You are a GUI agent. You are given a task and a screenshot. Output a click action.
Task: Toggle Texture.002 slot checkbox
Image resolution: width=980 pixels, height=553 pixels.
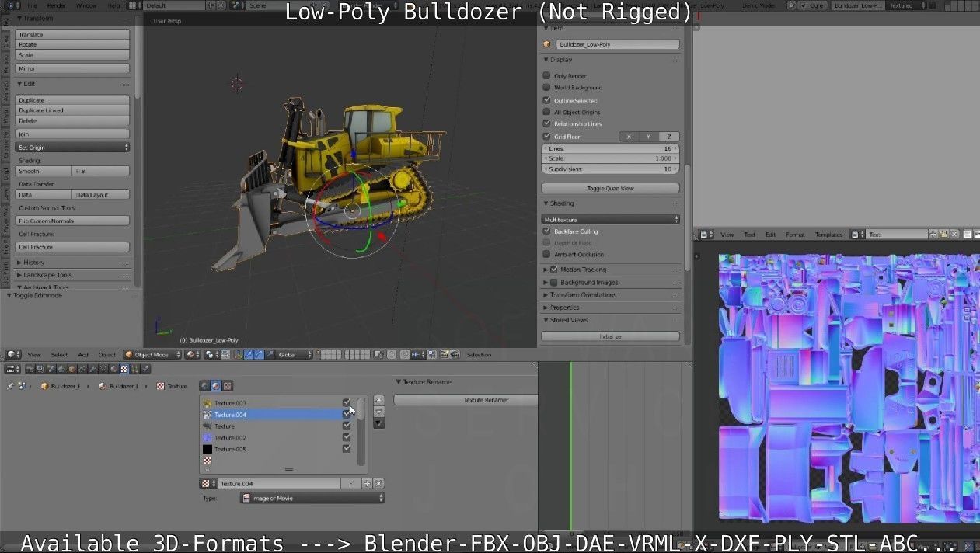(x=347, y=437)
